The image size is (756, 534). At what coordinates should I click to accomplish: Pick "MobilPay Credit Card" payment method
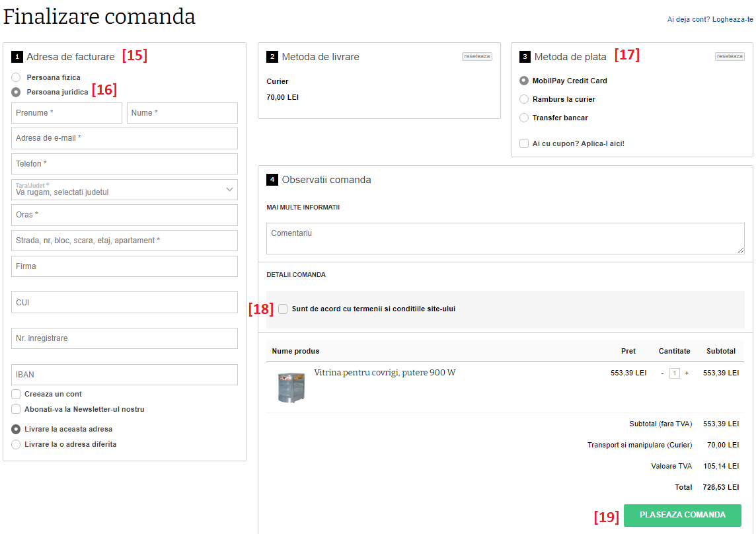[x=523, y=81]
